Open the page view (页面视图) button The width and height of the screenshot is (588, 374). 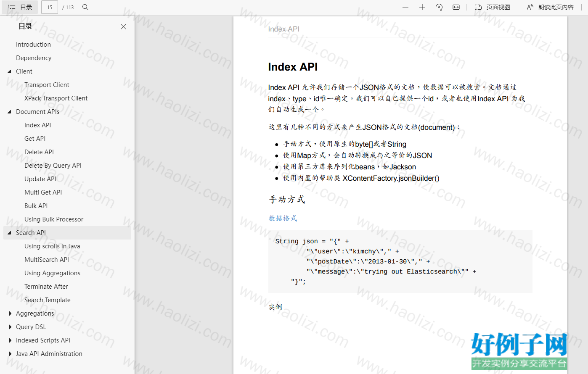click(x=492, y=7)
